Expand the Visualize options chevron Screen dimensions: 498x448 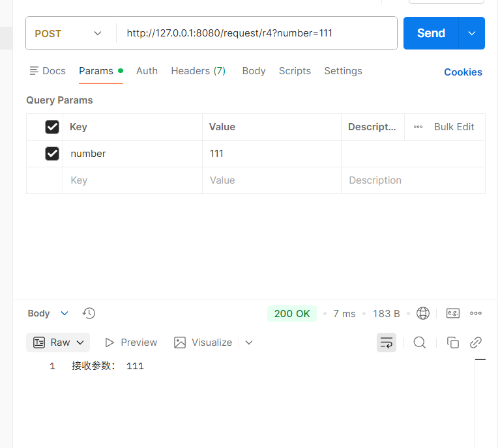(249, 343)
